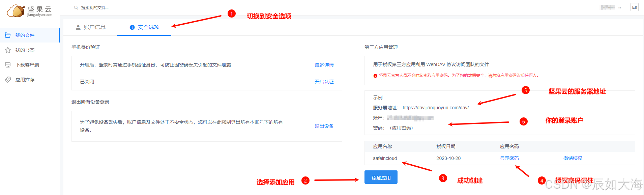Click the 安全选项 info icon
This screenshot has width=644, height=195.
(132, 27)
